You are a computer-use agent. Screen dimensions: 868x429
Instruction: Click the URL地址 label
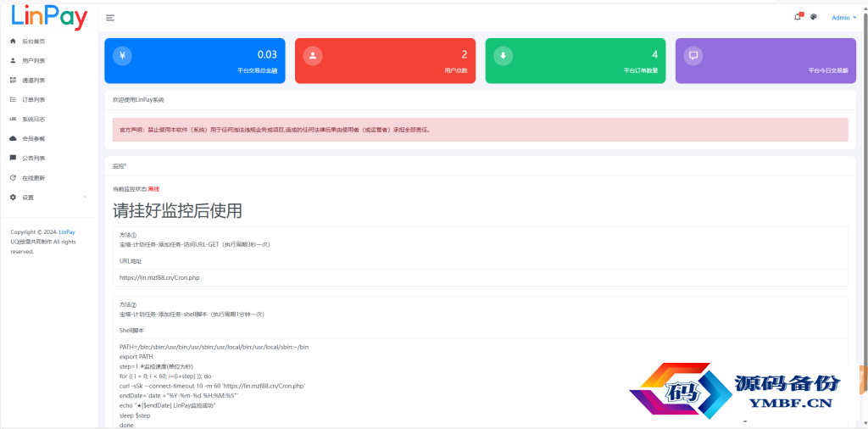[131, 261]
